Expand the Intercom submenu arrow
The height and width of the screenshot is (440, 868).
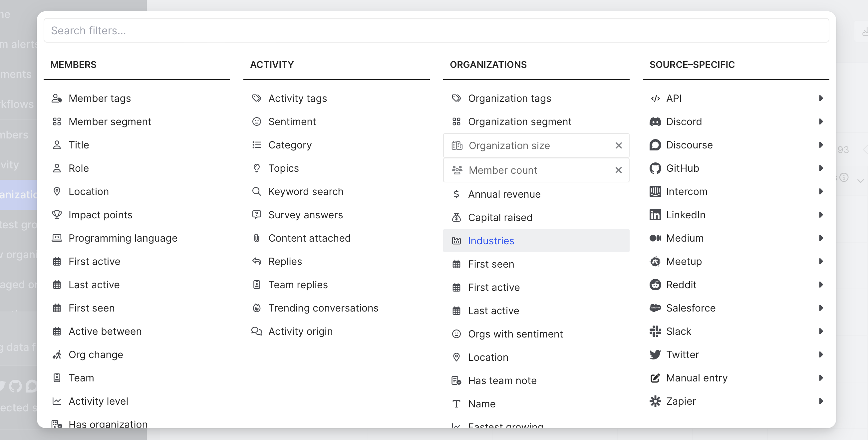[x=821, y=191]
